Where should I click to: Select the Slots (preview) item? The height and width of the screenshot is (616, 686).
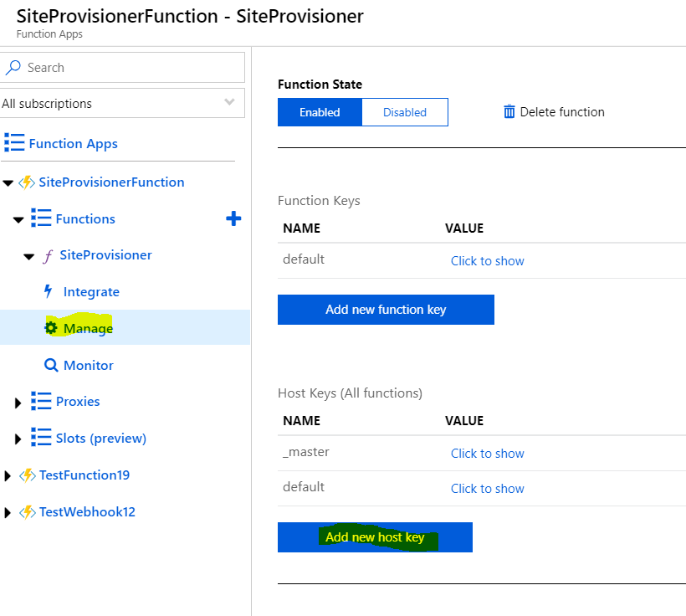(101, 439)
